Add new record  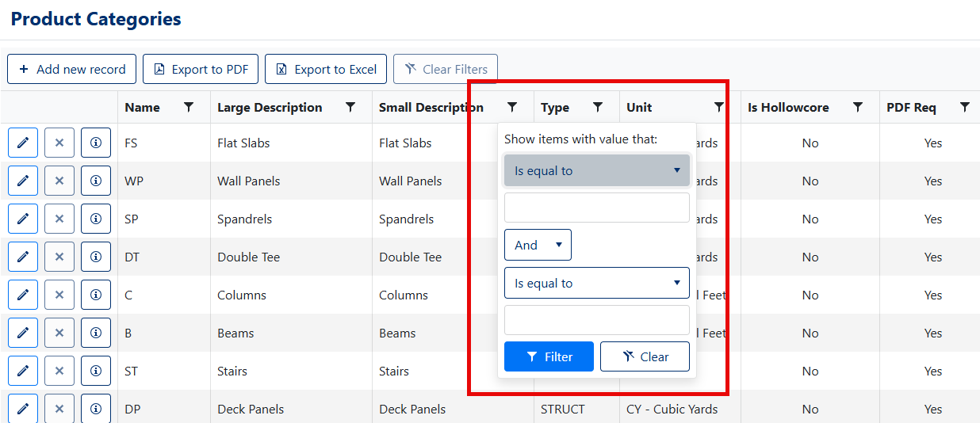pyautogui.click(x=72, y=69)
